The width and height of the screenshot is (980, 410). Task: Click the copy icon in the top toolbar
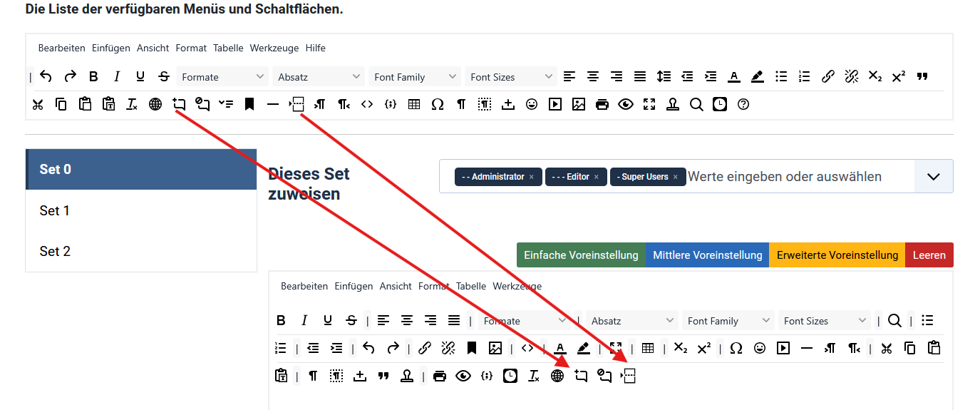[x=61, y=104]
